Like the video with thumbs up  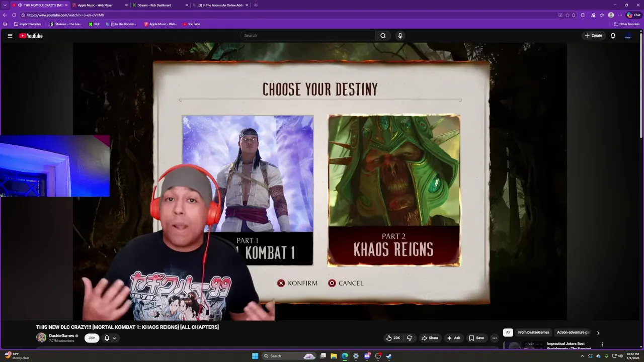tap(393, 338)
